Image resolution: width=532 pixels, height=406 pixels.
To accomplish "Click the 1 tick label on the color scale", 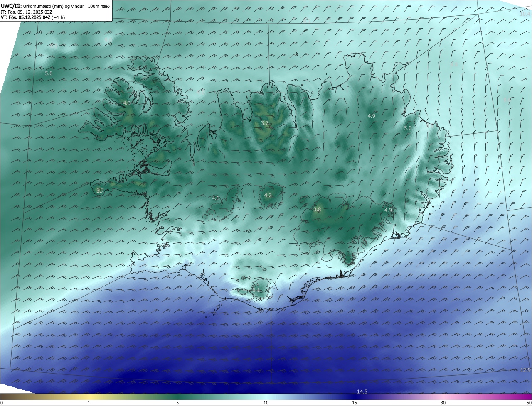I will (89, 403).
